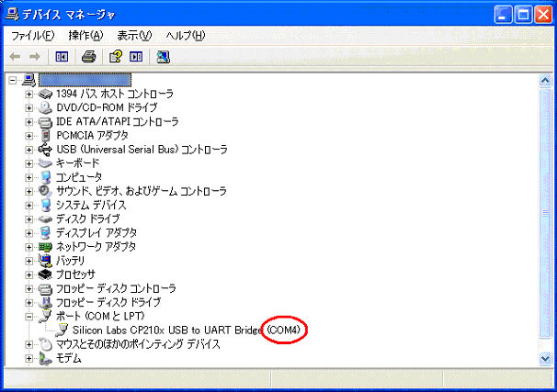
Task: Click the モデム modem icon
Action: pos(45,358)
